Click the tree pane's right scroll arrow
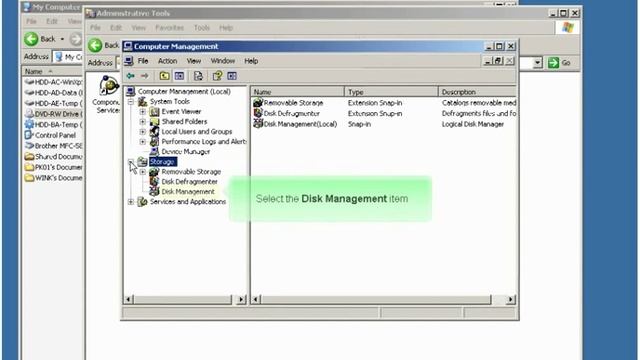640x360 pixels. (241, 300)
